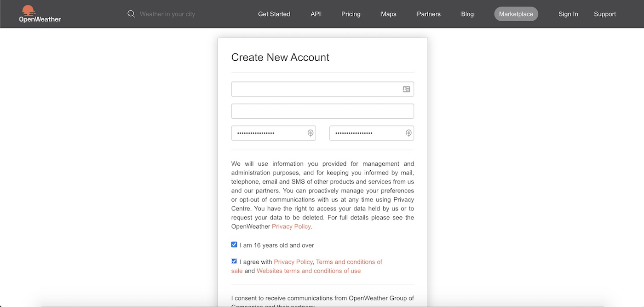644x307 pixels.
Task: Navigate to the API page
Action: click(x=316, y=14)
